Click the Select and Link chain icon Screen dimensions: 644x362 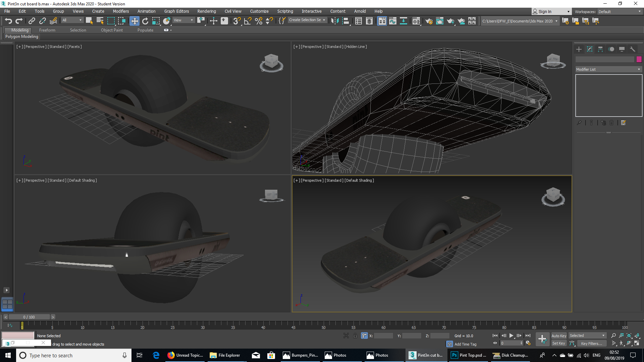(32, 21)
